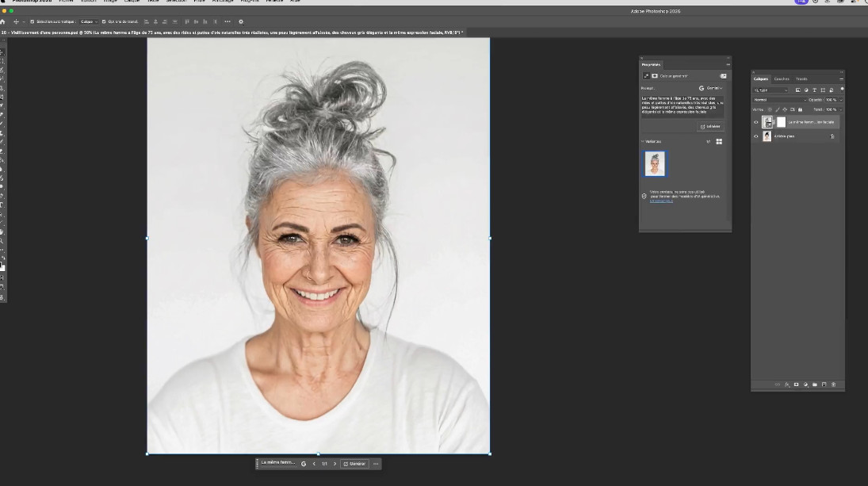Screen dimensions: 868x486
Task: Click Générer button in contextual taskbar
Action: point(354,464)
